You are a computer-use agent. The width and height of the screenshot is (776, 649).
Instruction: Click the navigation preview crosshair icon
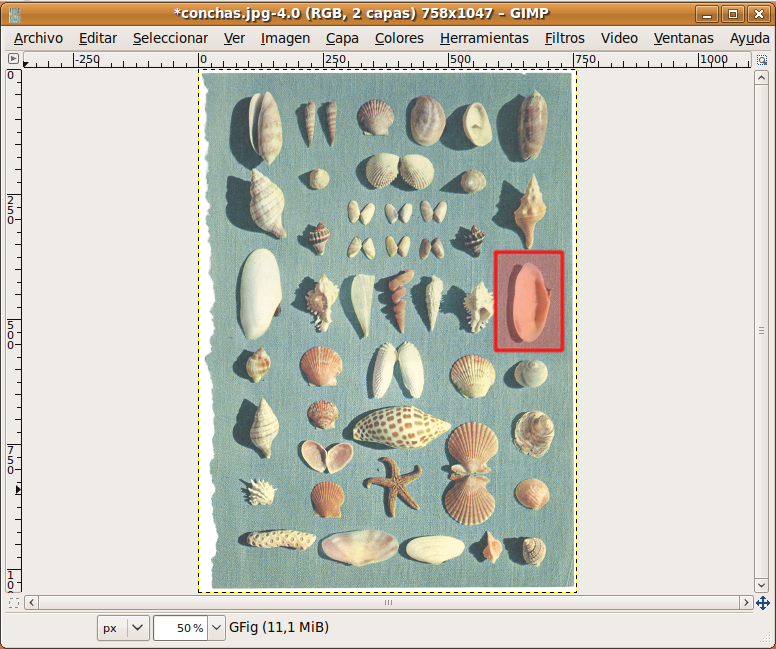coord(763,603)
